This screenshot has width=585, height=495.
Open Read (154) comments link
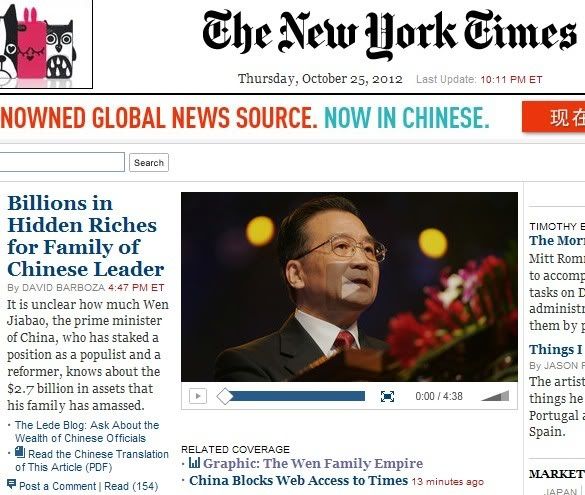click(131, 486)
